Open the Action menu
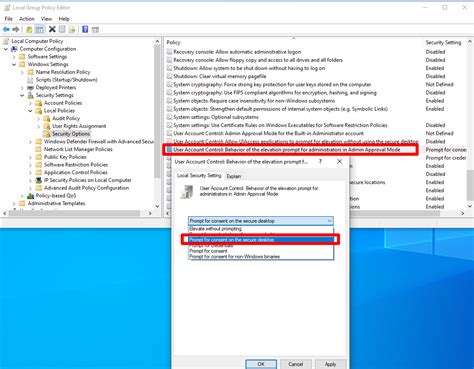This screenshot has width=474, height=369. [x=27, y=19]
